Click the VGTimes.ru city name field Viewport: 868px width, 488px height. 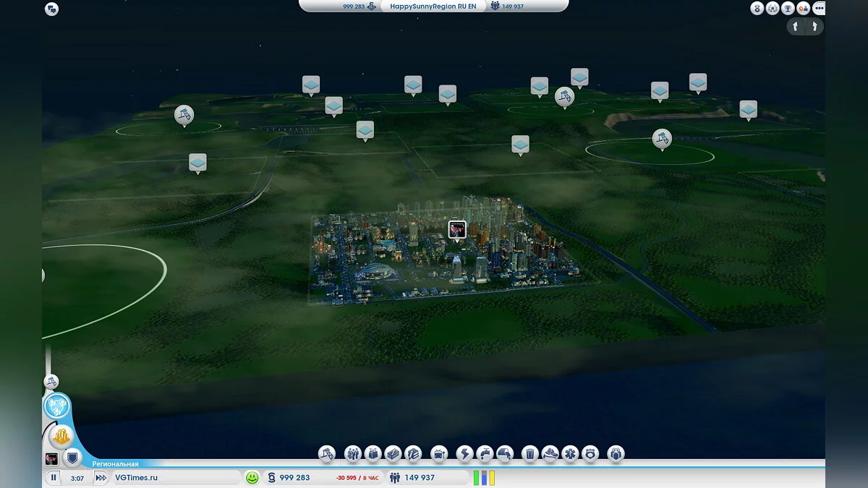176,478
